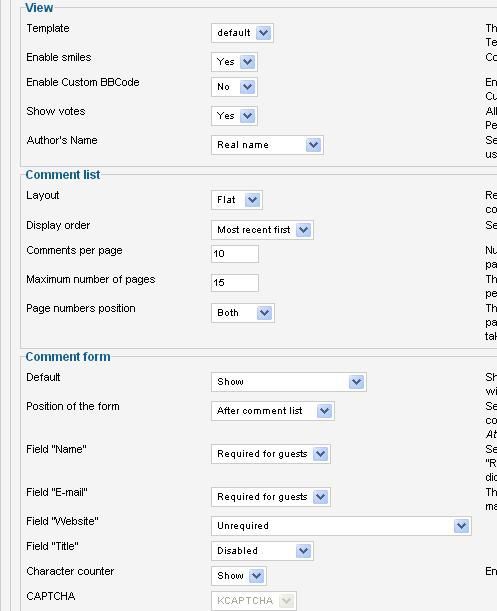Expand the Field "Website" dropdown
This screenshot has height=611, width=497.
click(341, 526)
